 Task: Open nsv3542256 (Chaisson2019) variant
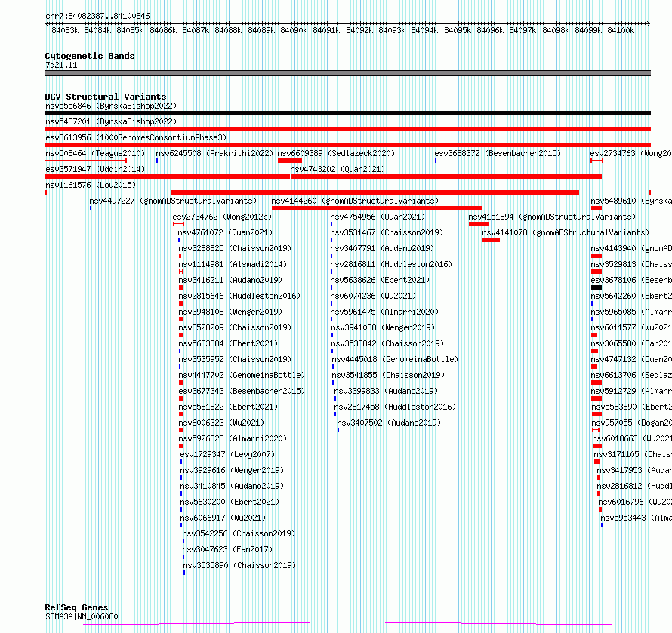tap(239, 533)
